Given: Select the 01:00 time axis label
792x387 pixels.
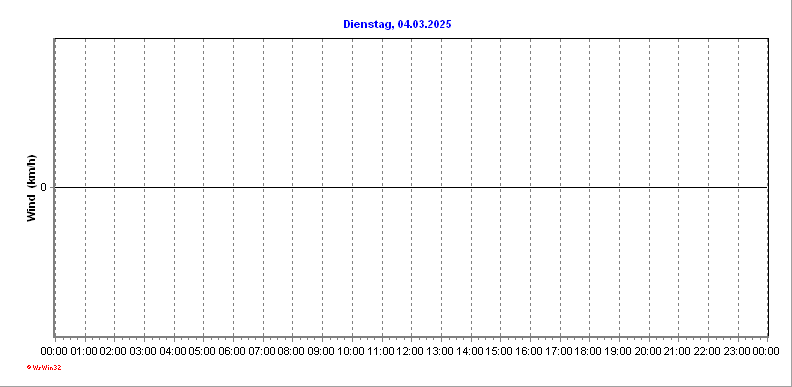Looking at the screenshot, I should click(x=83, y=351).
